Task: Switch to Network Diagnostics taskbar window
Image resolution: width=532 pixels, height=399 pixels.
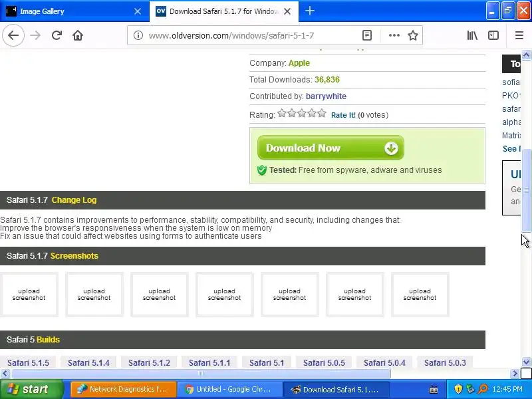Action: click(124, 389)
